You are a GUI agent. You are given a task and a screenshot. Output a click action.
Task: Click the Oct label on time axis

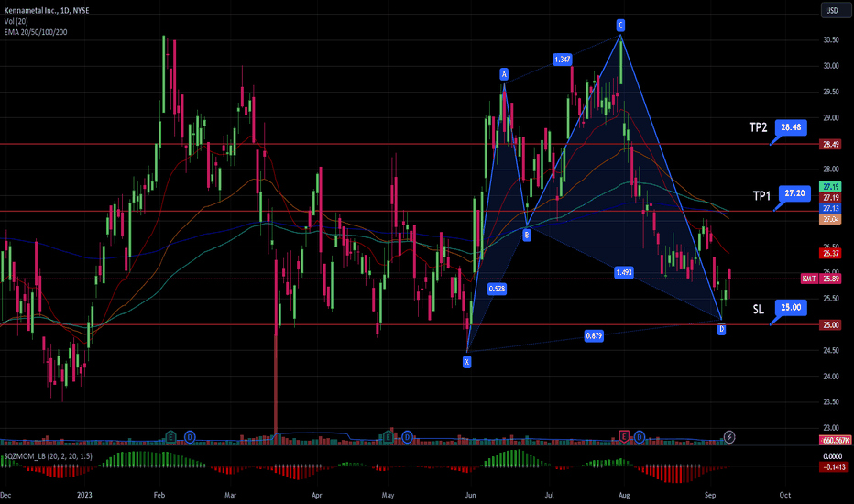click(785, 495)
